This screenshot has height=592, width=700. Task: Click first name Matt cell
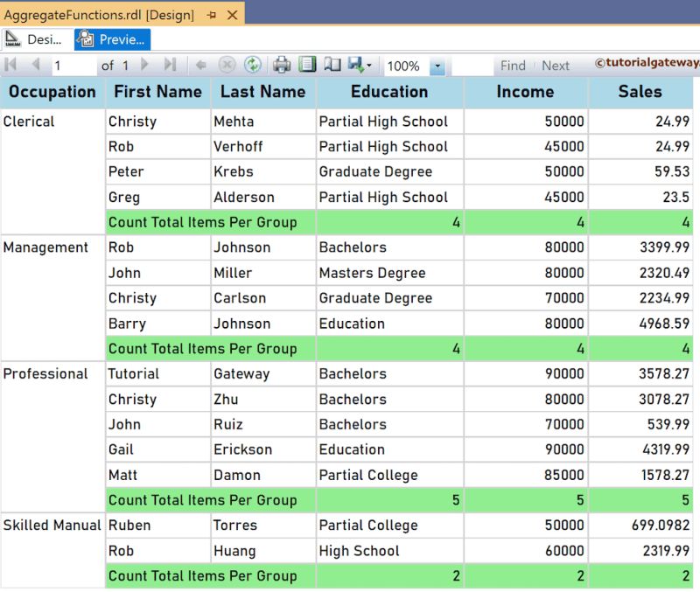click(158, 475)
